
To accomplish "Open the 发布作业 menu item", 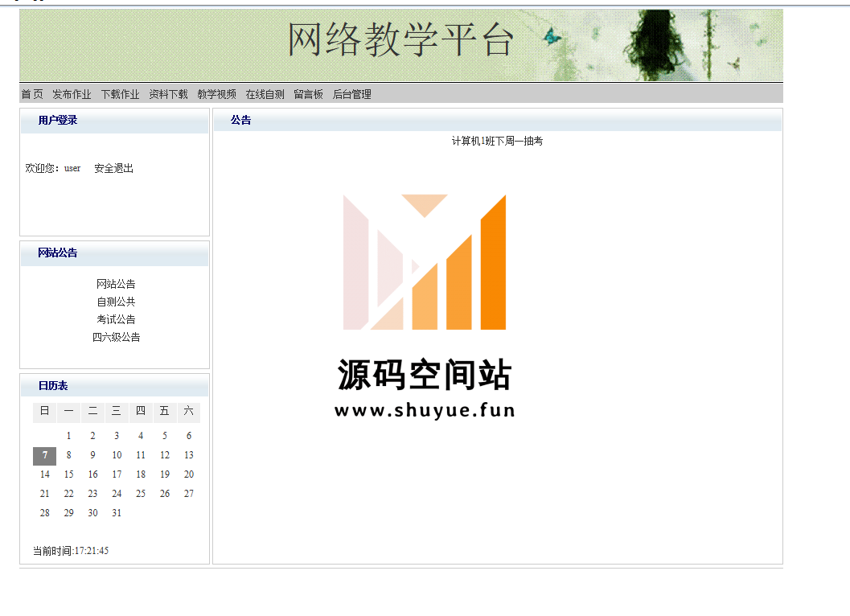I will click(x=72, y=94).
